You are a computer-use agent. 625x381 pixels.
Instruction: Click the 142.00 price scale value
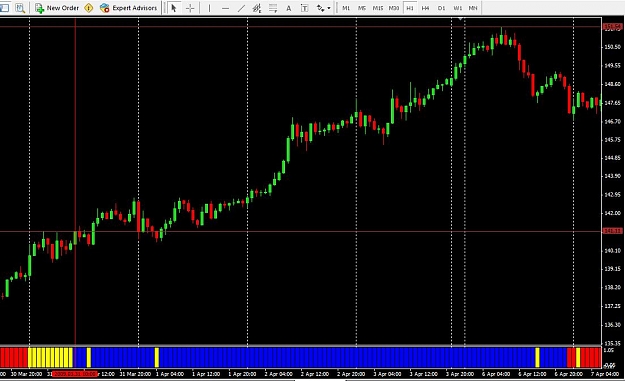612,213
